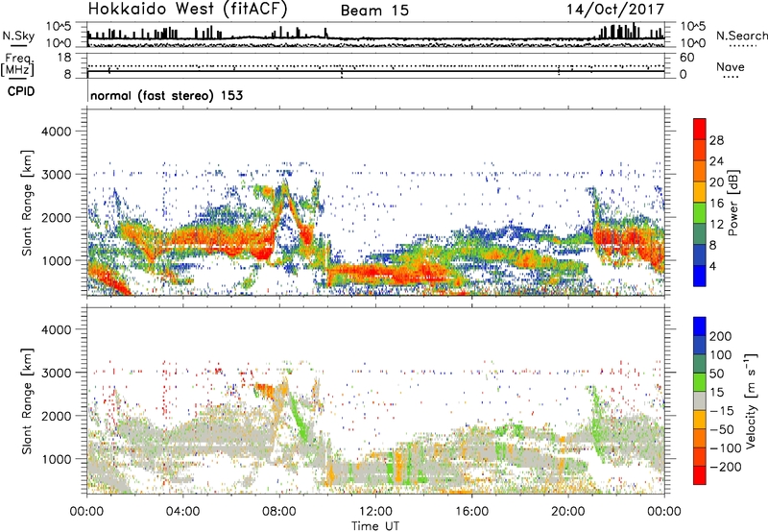Click the '4' tick on the power colorbar

713,266
